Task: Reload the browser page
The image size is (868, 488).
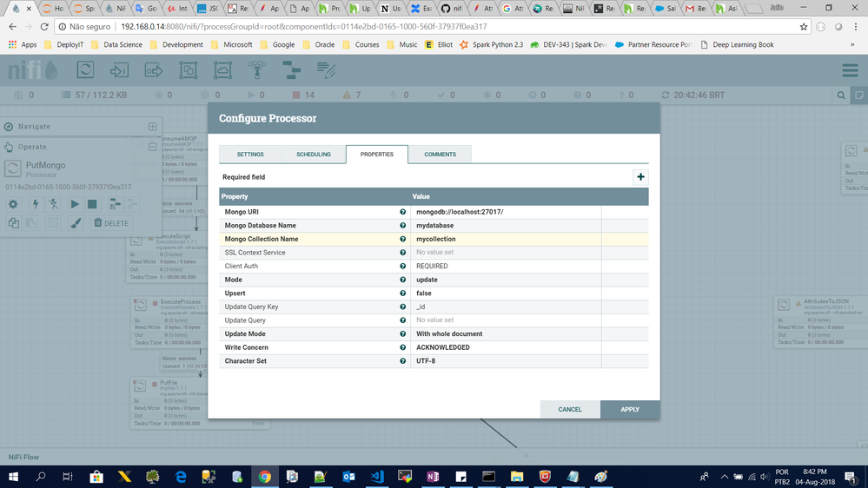Action: click(44, 27)
